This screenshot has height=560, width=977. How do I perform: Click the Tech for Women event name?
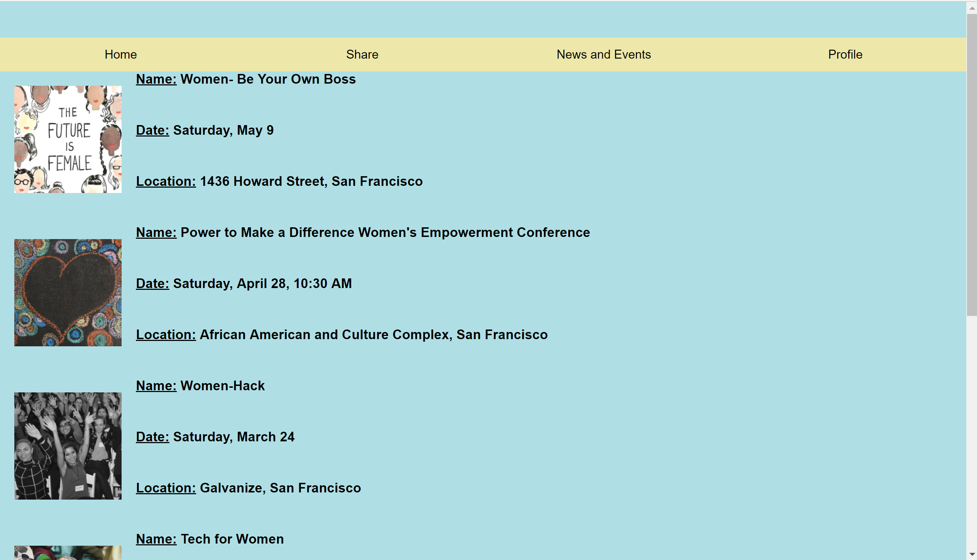(x=232, y=539)
